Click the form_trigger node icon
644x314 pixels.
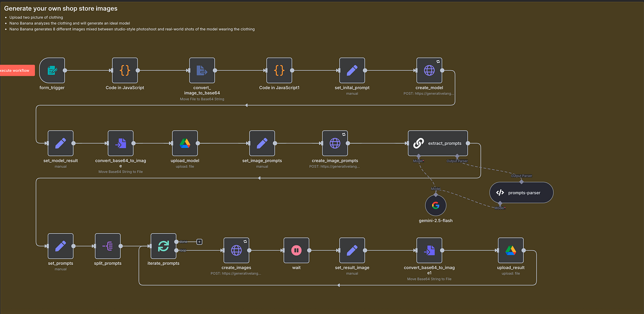click(x=52, y=70)
